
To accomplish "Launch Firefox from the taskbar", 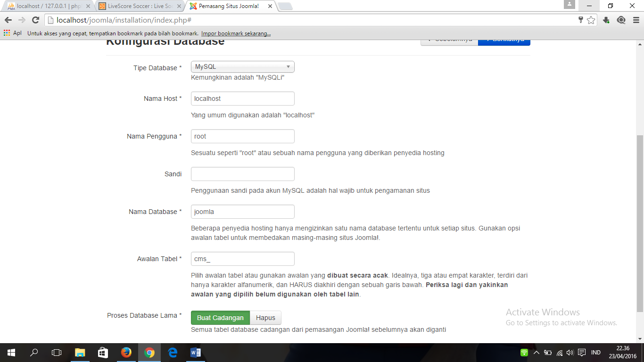I will click(x=126, y=353).
